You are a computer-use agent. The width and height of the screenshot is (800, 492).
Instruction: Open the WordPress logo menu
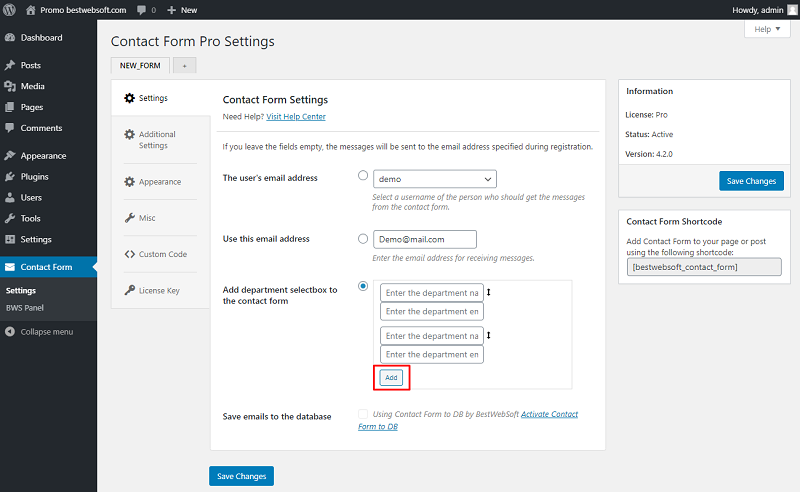[9, 10]
